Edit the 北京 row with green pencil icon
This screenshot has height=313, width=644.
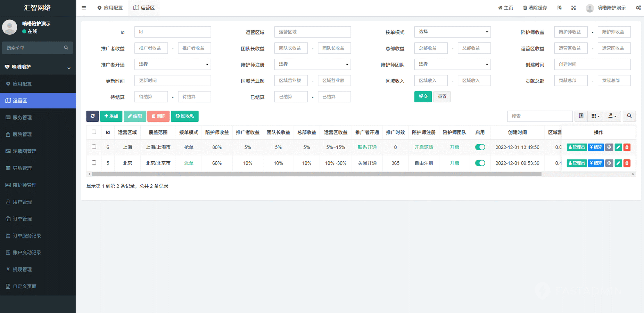pyautogui.click(x=618, y=163)
